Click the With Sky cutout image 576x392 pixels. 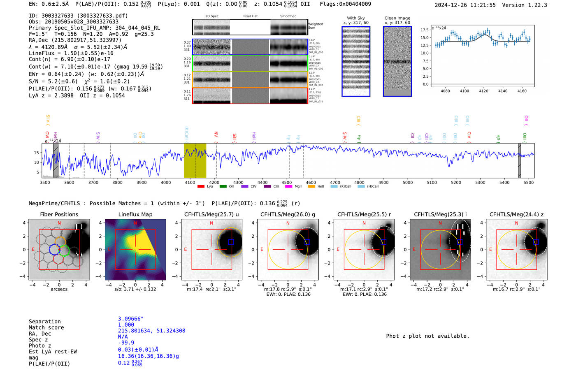pyautogui.click(x=356, y=61)
